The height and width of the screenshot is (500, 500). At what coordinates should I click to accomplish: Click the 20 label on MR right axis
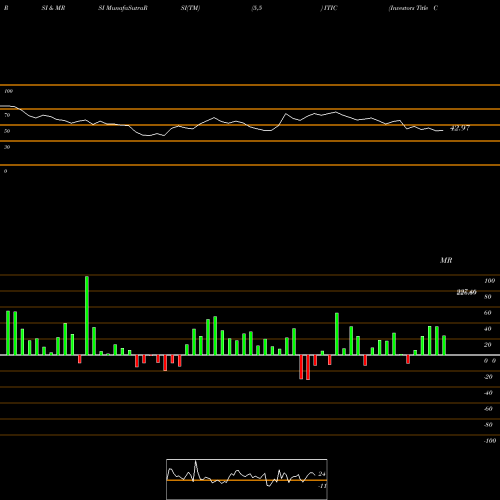tap(488, 345)
